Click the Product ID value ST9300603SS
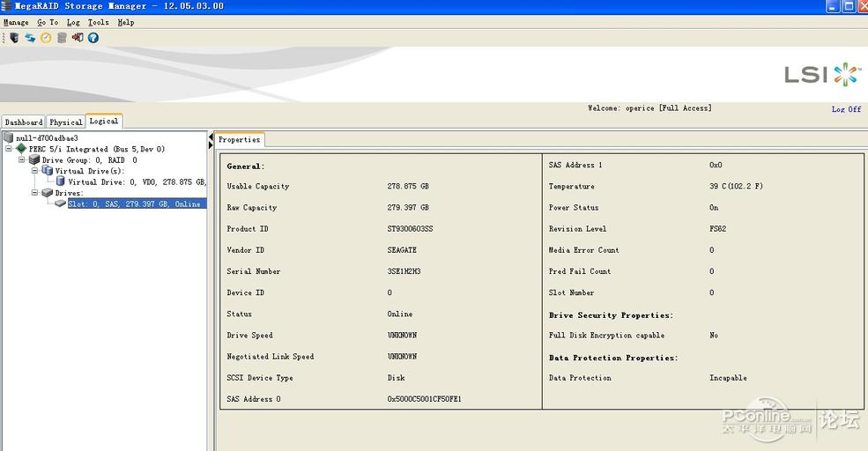This screenshot has height=451, width=868. pyautogui.click(x=410, y=228)
